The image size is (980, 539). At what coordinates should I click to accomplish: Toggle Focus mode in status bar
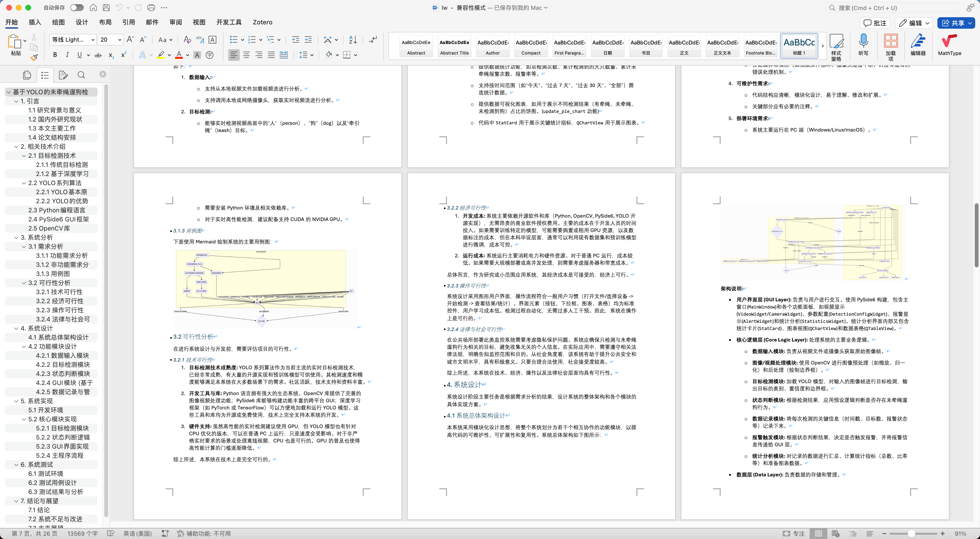pyautogui.click(x=794, y=534)
